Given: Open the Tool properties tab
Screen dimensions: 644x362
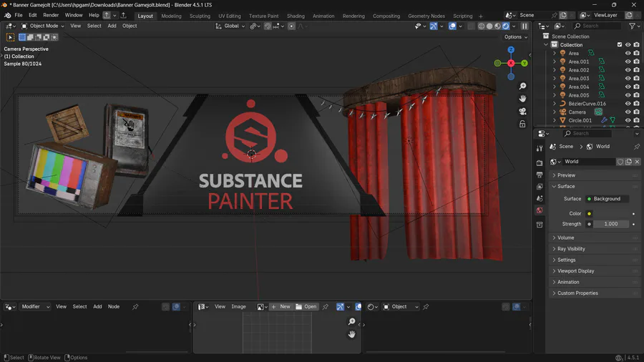Looking at the screenshot, I should [x=540, y=149].
